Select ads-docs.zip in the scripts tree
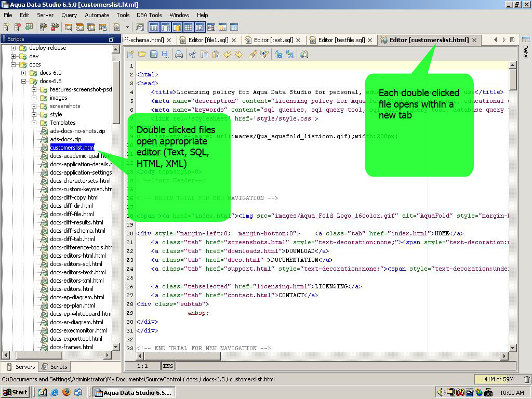Viewport: 532px width, 399px height. 65,139
